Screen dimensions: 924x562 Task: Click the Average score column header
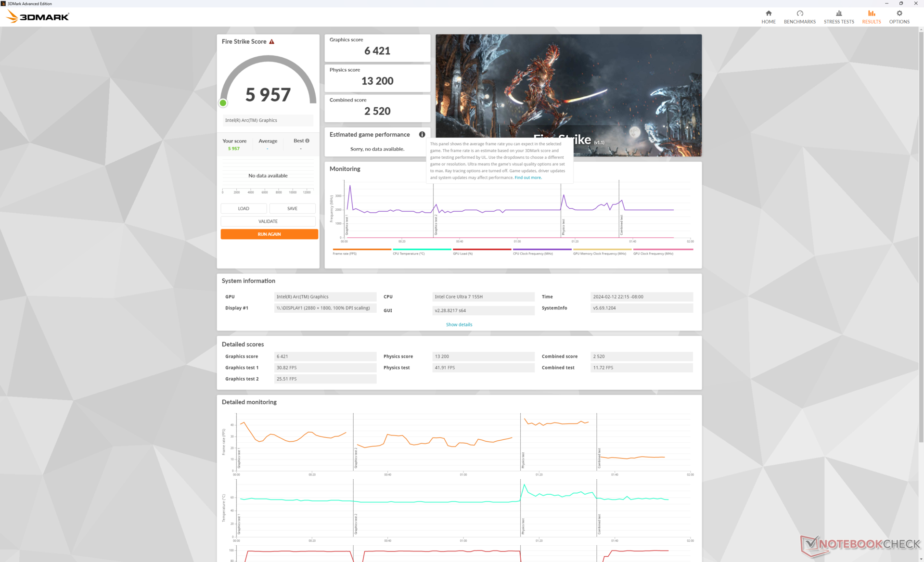268,141
